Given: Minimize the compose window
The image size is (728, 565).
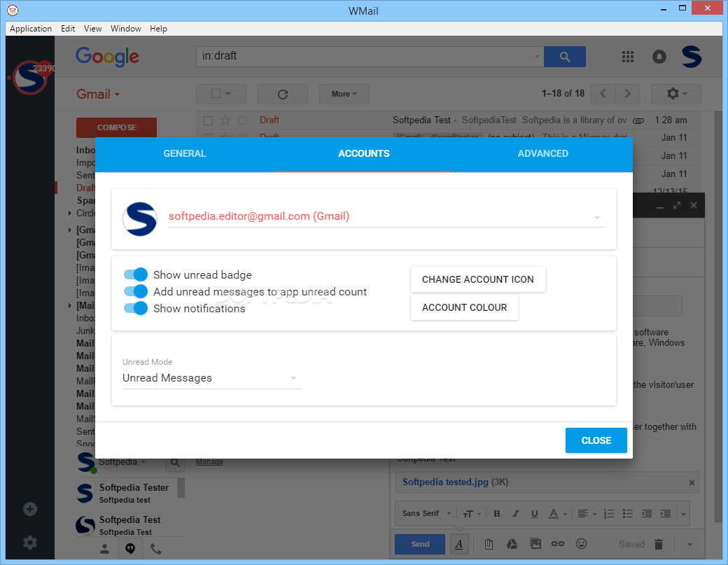Looking at the screenshot, I should (x=659, y=206).
